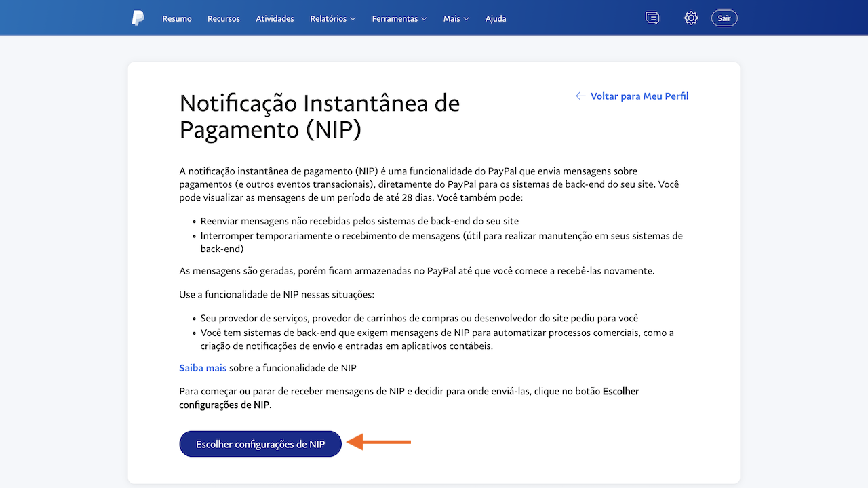868x488 pixels.
Task: Click the back arrow beside Voltar
Action: point(580,96)
